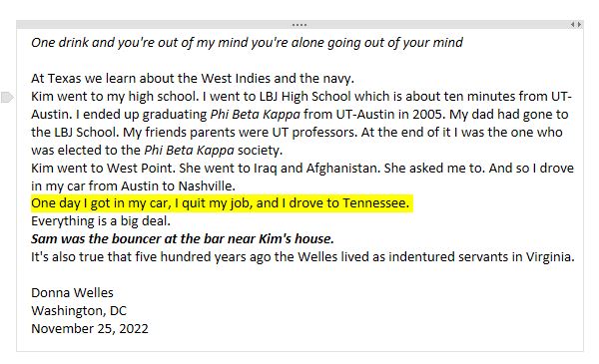Click the gray top bar of the text box
599x364 pixels.
click(299, 24)
